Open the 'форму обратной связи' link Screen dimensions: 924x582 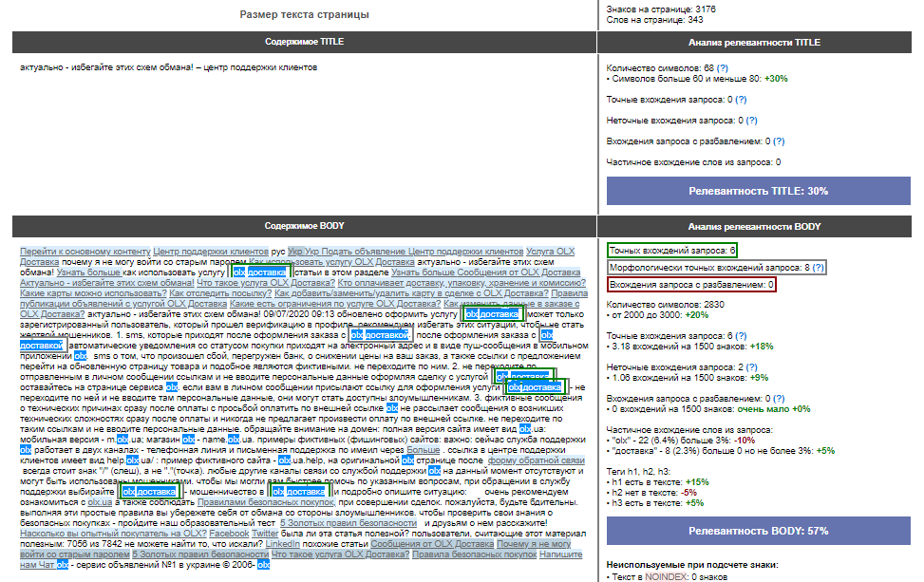tap(537, 460)
